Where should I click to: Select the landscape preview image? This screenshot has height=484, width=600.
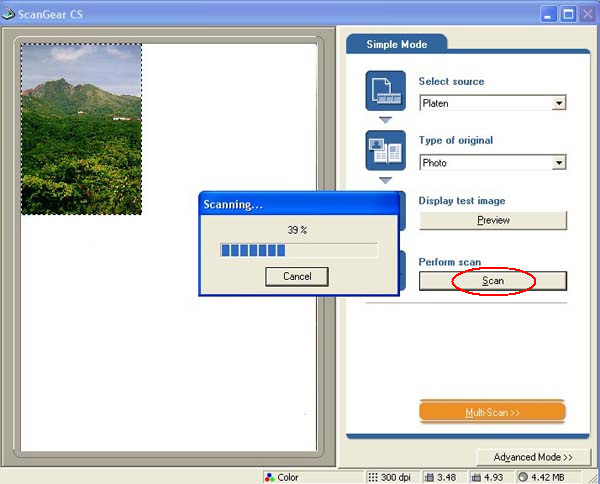(x=82, y=129)
